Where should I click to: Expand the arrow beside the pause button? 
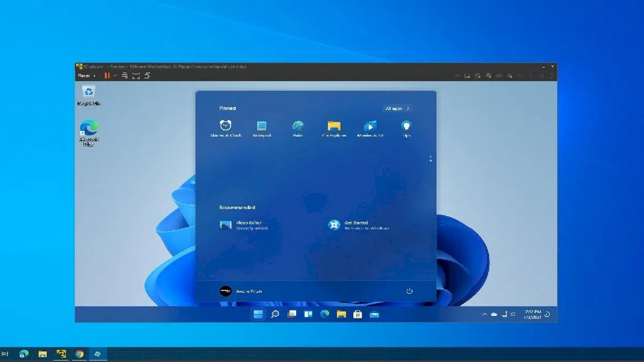point(115,76)
